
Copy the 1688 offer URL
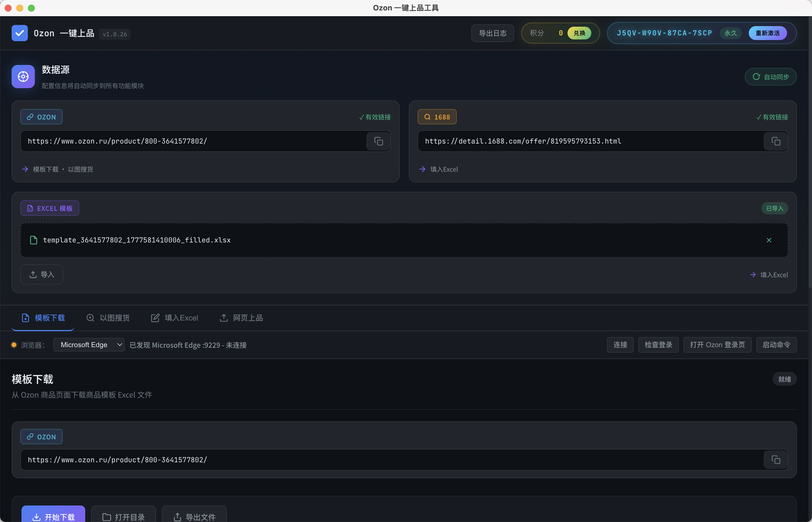tap(776, 141)
